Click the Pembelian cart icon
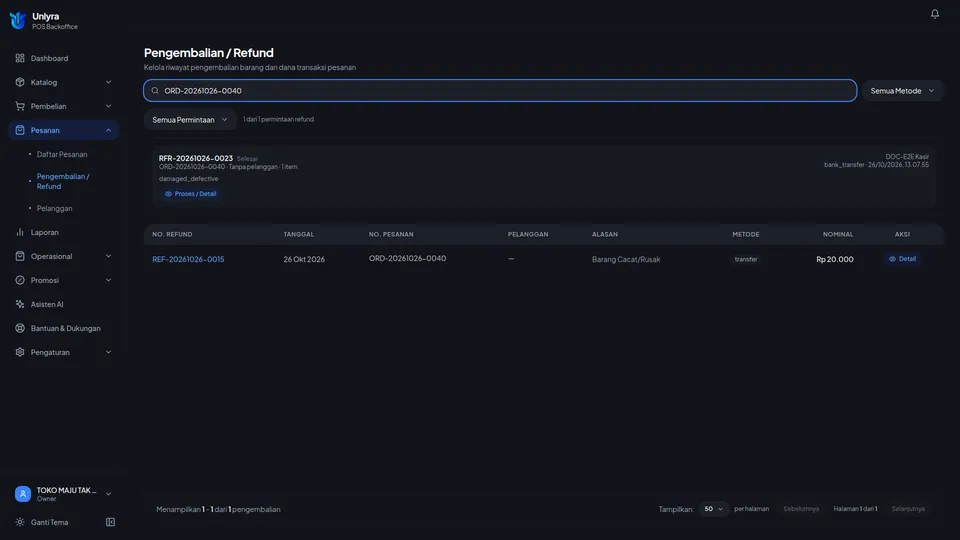The height and width of the screenshot is (540, 960). pos(20,106)
